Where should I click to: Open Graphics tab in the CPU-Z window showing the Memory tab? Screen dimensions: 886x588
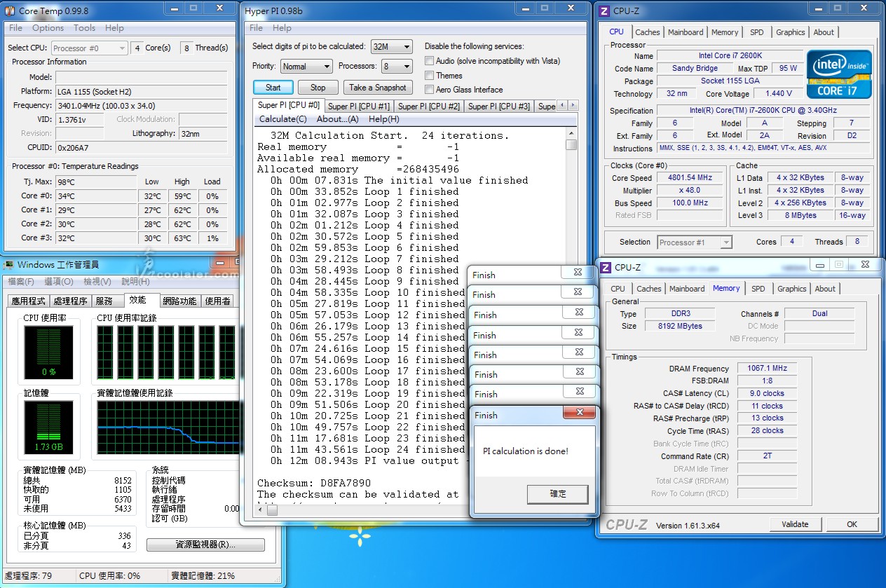click(x=792, y=289)
